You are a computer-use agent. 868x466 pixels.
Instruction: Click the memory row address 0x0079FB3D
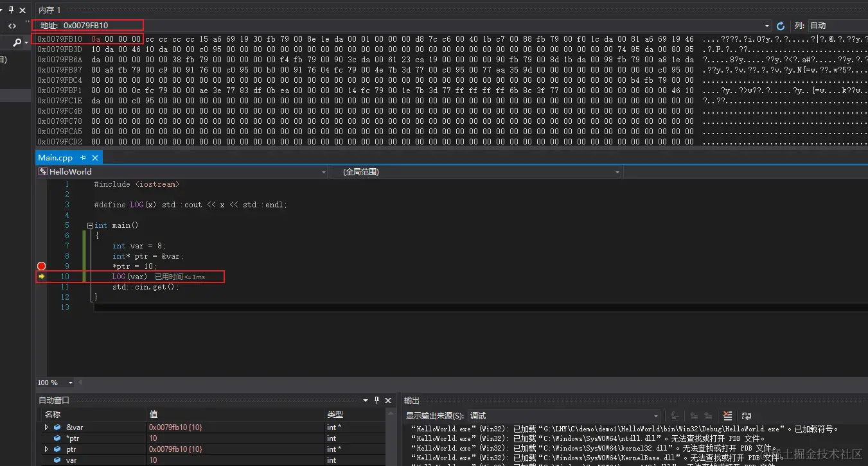(60, 49)
